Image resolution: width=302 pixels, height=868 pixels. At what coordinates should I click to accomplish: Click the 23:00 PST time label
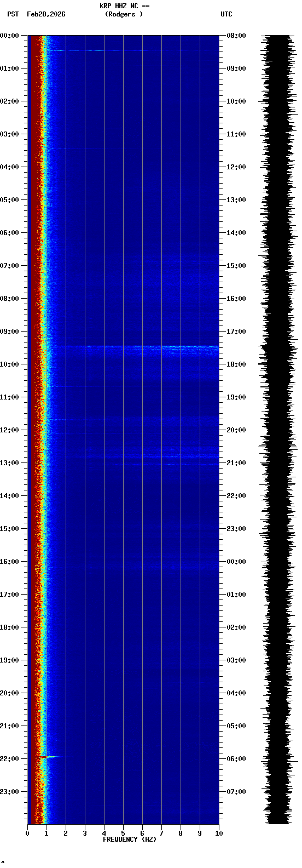[x=9, y=792]
